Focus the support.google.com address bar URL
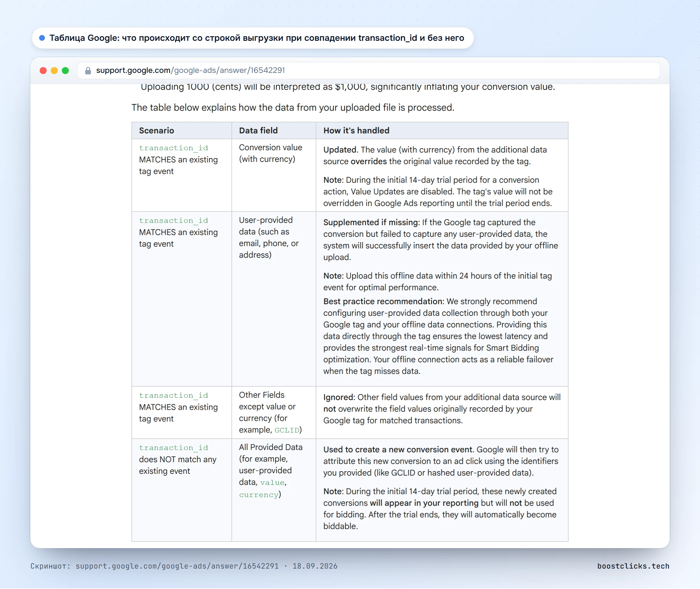This screenshot has width=700, height=589. point(369,71)
